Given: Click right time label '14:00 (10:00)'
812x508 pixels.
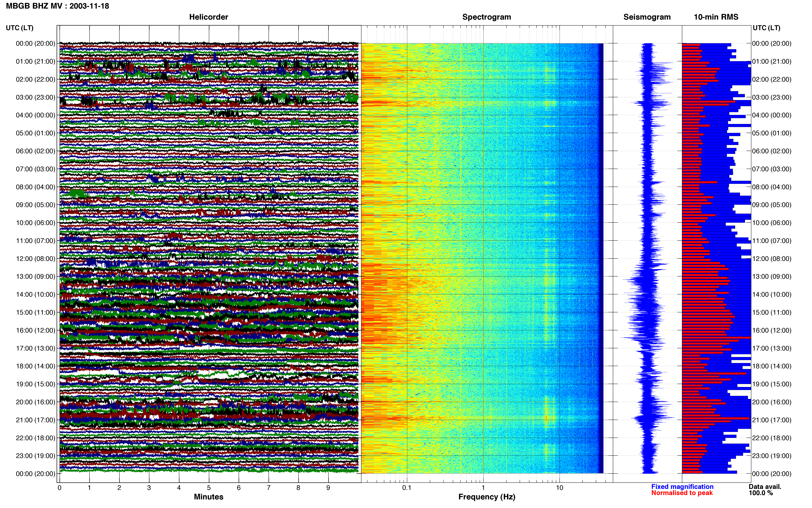Looking at the screenshot, I should coord(772,295).
